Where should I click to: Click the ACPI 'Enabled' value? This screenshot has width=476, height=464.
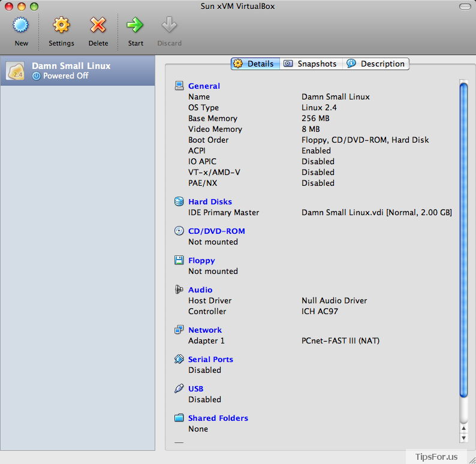[x=316, y=150]
